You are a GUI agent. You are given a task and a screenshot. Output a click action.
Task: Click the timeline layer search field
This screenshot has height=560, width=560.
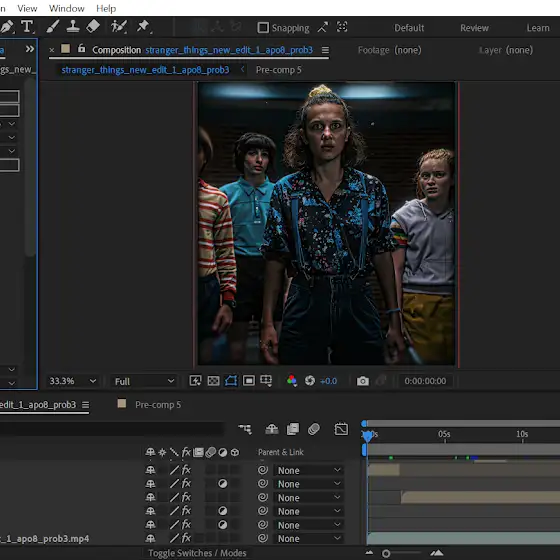coord(112,429)
